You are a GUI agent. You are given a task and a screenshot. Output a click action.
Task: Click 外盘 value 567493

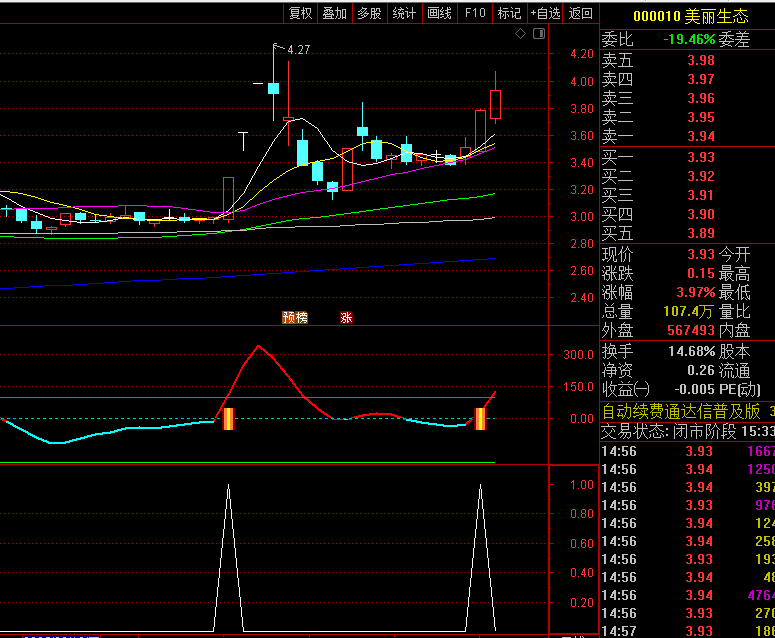[x=691, y=330]
